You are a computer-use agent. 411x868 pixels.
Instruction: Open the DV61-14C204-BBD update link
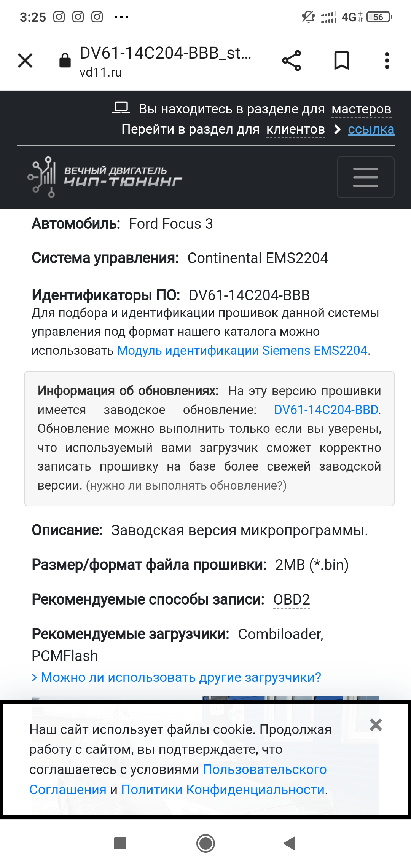coord(326,410)
